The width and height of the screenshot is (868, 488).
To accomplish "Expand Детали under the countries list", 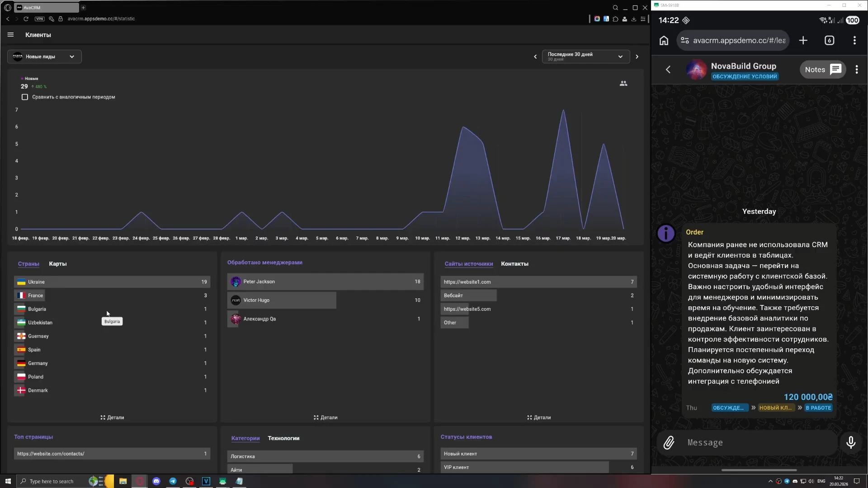I will coord(112,418).
